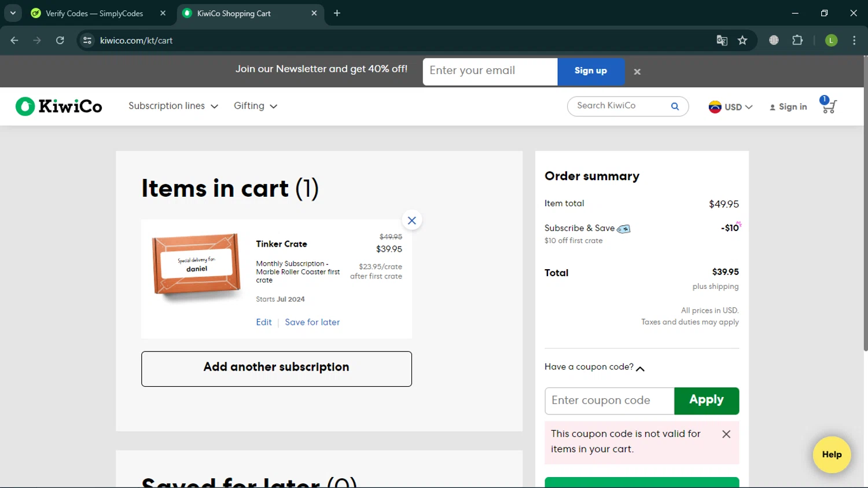Click the Tinker Crate product name
This screenshot has width=868, height=488.
click(281, 244)
